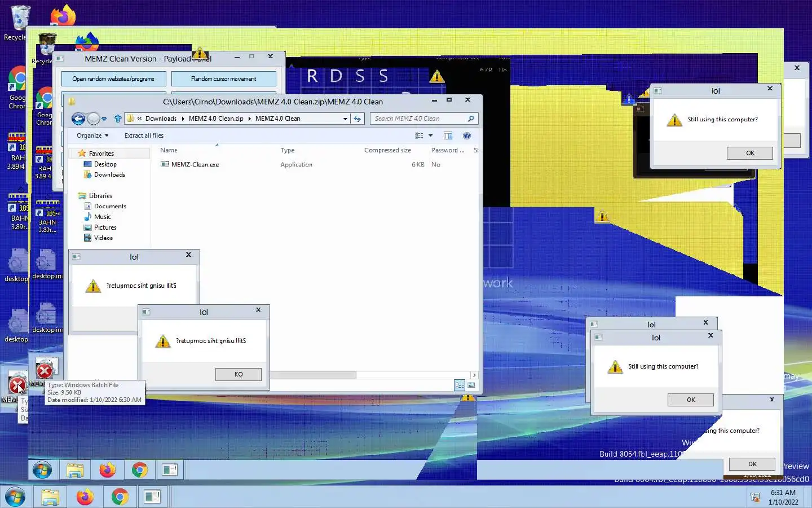
Task: Open the Pictures library
Action: pyautogui.click(x=105, y=227)
